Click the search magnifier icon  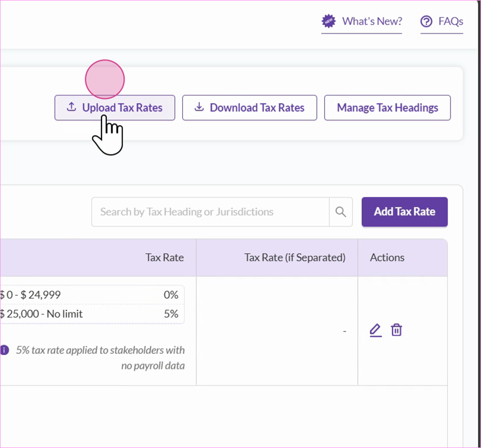click(340, 212)
